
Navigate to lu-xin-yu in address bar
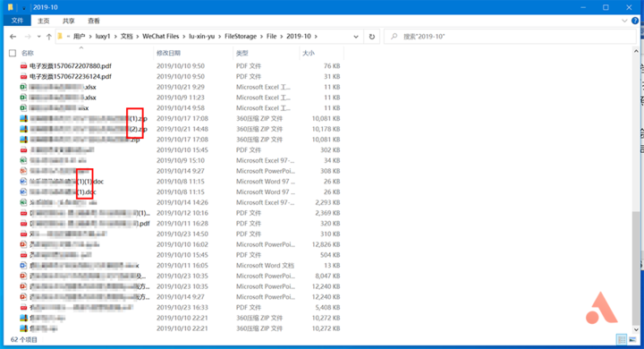click(x=201, y=36)
